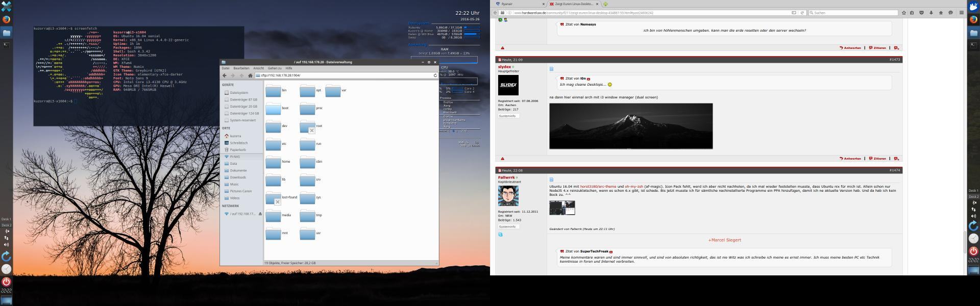
Task: Open slydex's mountain desktop screenshot
Action: click(631, 126)
